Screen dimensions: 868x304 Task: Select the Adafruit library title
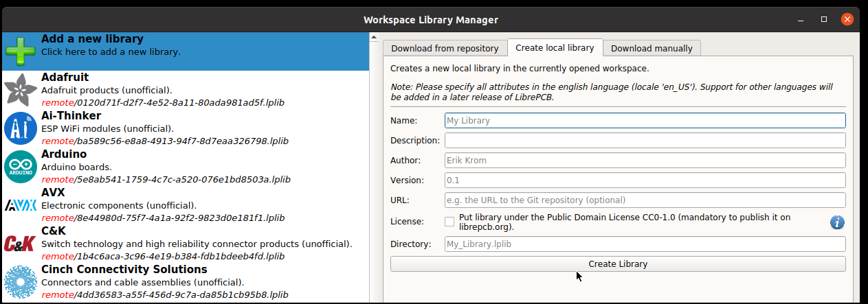[x=65, y=78]
